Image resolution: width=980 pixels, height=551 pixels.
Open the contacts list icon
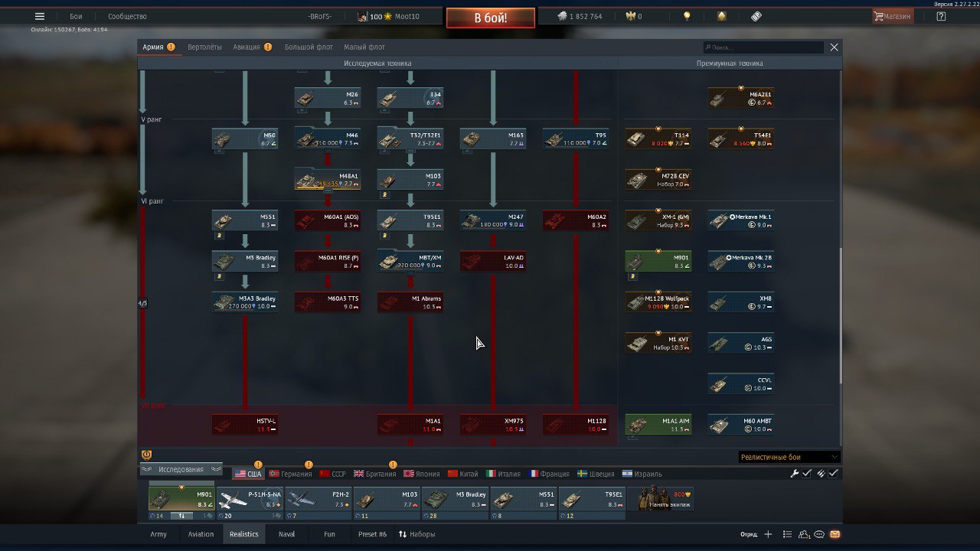pos(787,534)
